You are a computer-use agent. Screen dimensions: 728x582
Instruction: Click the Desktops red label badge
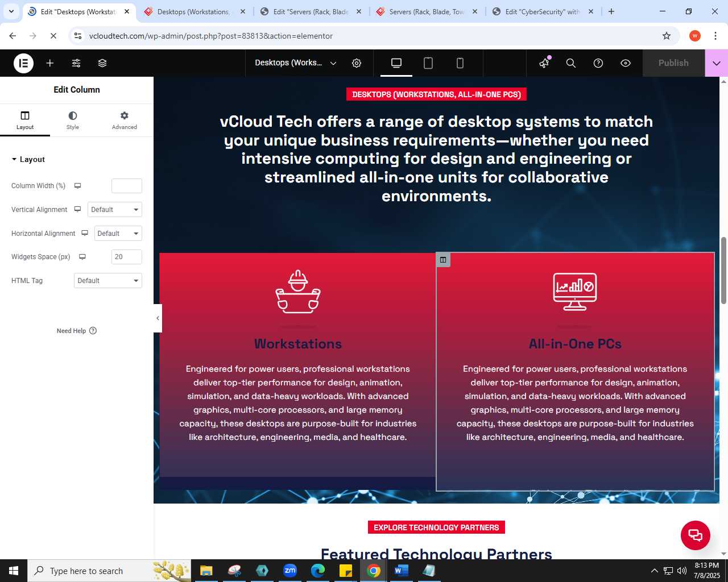[436, 94]
